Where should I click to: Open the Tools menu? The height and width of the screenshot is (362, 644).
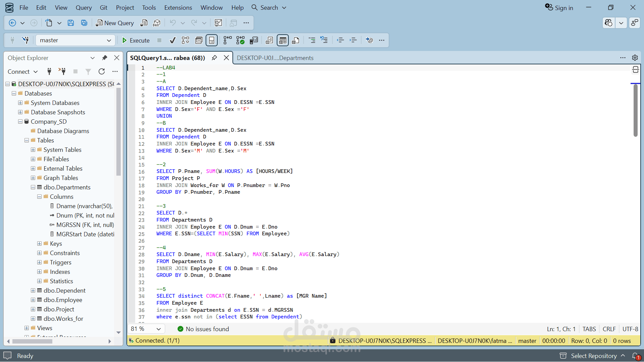(x=149, y=7)
